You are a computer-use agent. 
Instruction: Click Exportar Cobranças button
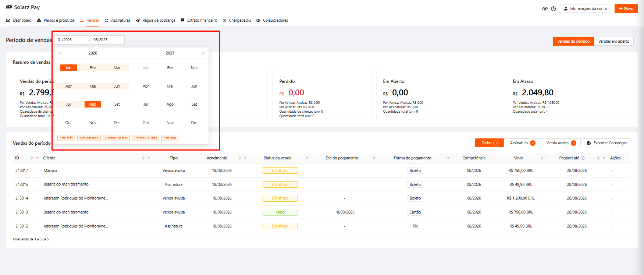(x=607, y=143)
